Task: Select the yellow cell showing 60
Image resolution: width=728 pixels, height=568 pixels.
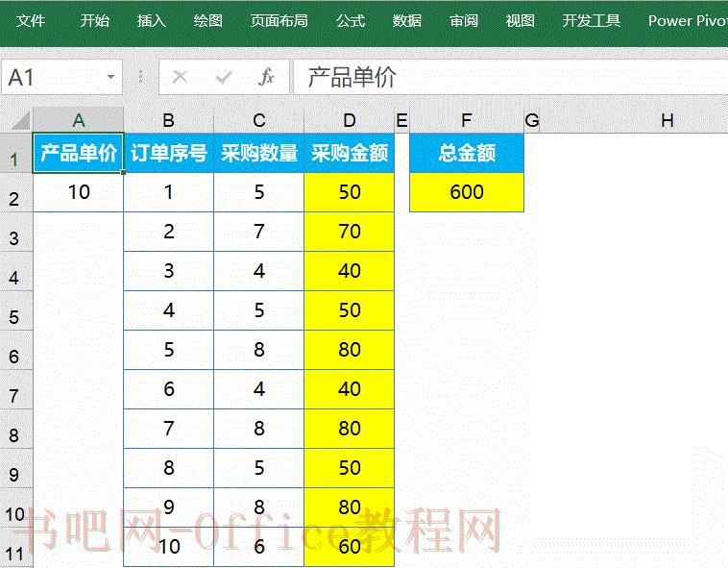Action: point(350,547)
